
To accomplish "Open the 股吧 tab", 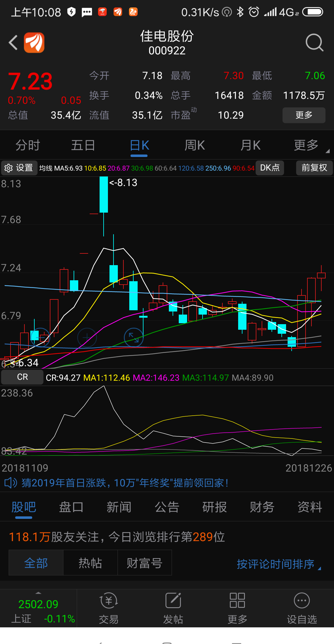I will tap(24, 507).
